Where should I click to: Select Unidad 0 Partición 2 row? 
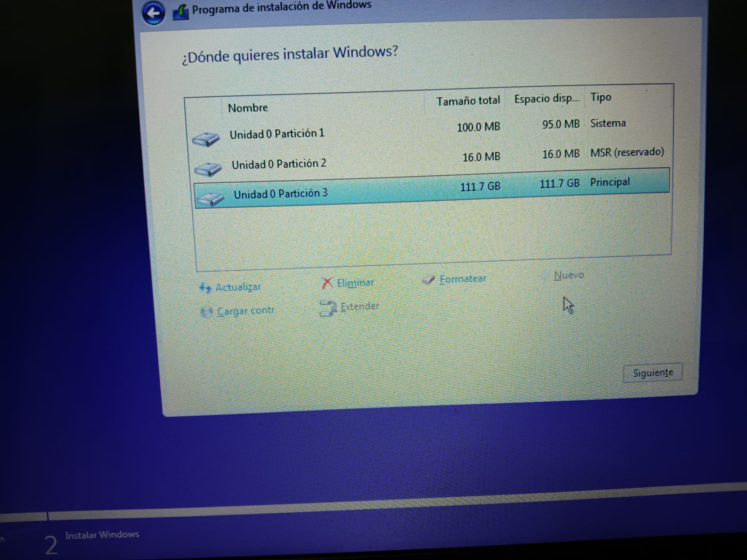pos(279,164)
